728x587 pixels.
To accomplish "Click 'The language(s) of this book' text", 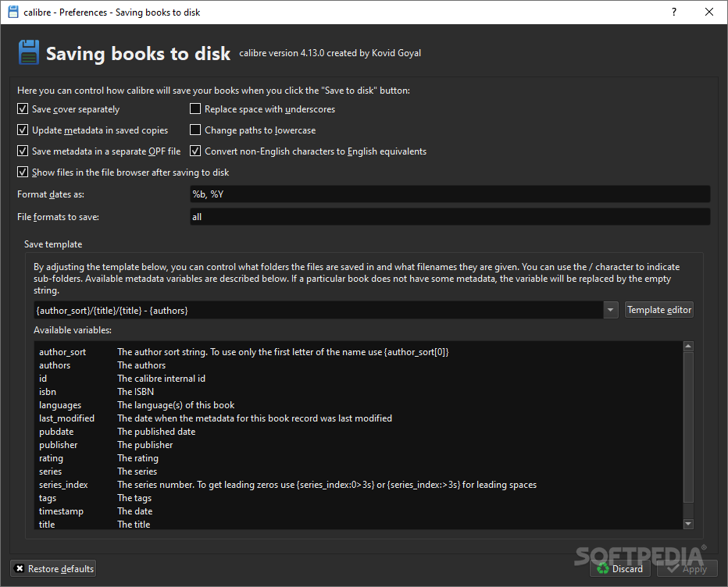I will 176,405.
